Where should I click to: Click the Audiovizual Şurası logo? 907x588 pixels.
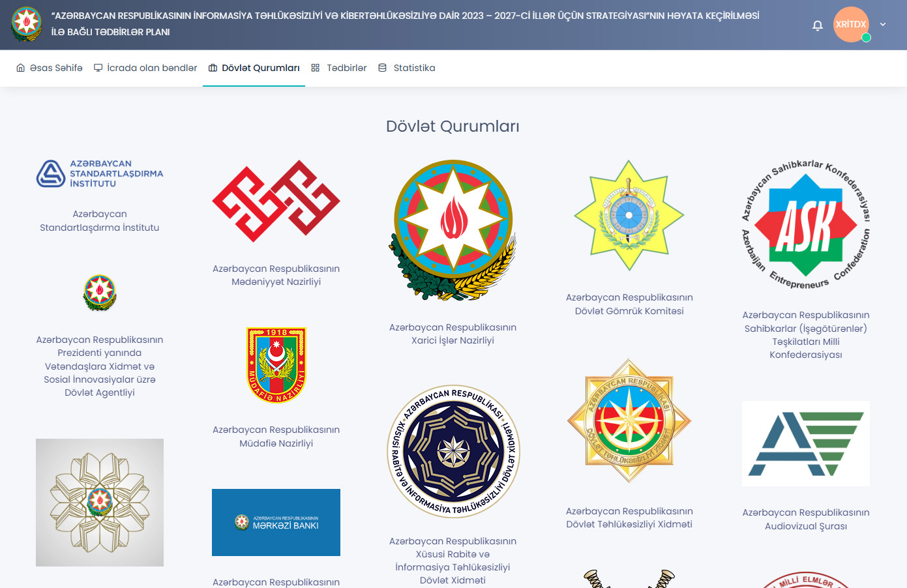806,443
